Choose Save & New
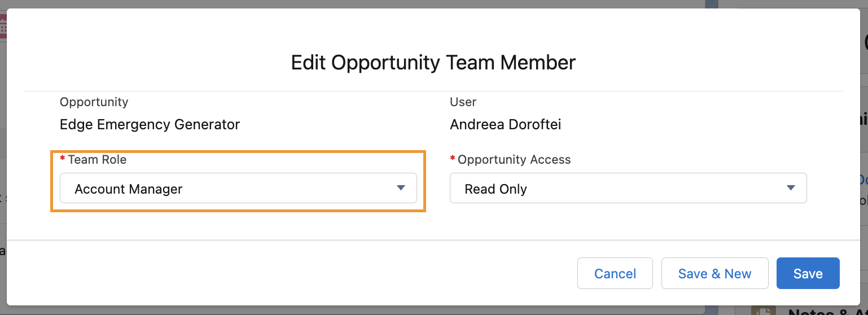Image resolution: width=868 pixels, height=315 pixels. tap(714, 273)
